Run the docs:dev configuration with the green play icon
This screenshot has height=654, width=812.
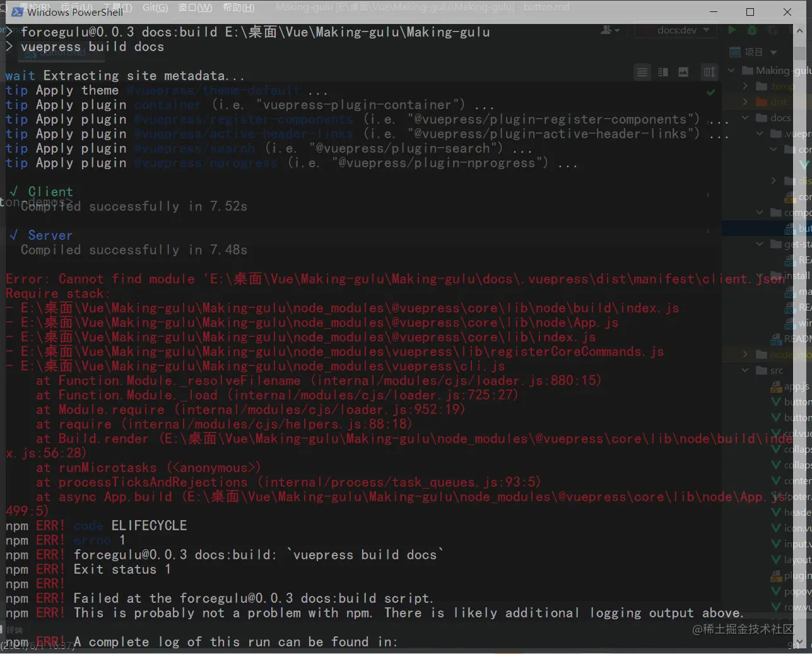(732, 30)
